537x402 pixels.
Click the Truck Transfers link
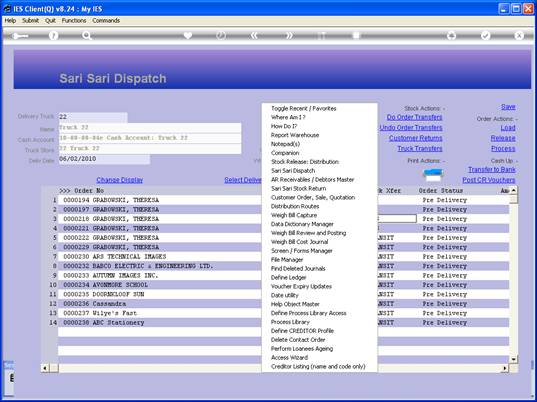pos(420,149)
